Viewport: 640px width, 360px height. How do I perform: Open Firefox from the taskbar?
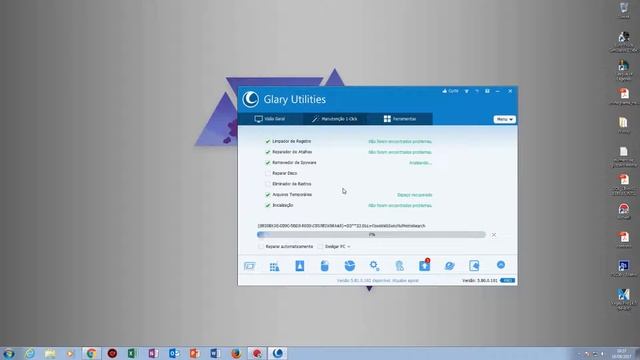tap(236, 353)
